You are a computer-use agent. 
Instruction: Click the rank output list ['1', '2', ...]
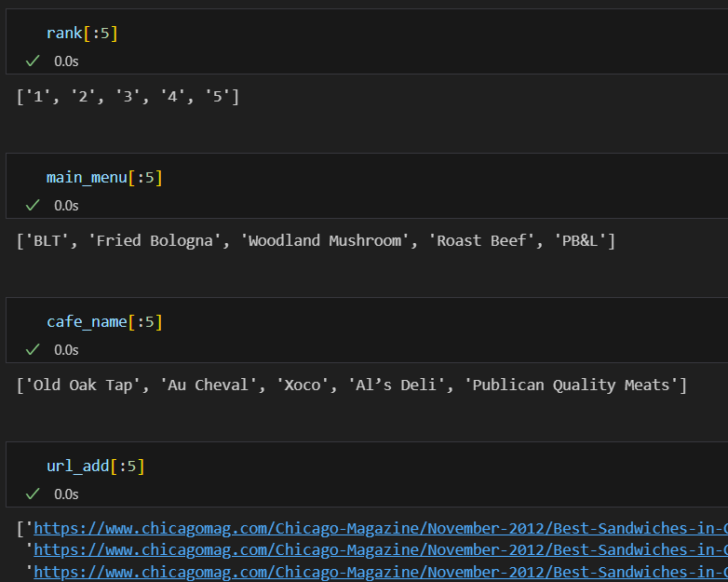tap(128, 97)
